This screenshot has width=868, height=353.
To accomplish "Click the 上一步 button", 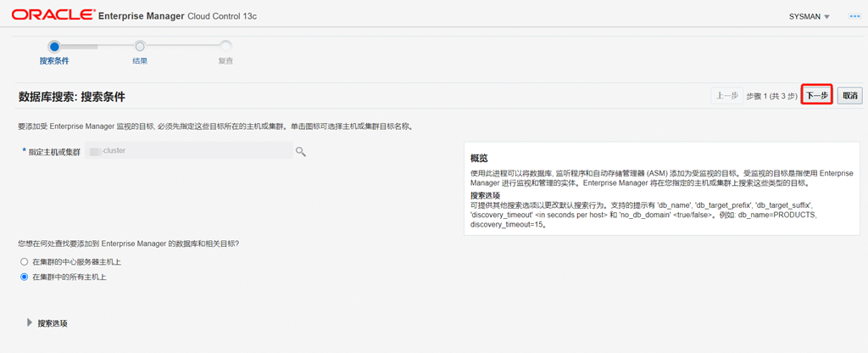I will click(x=726, y=96).
